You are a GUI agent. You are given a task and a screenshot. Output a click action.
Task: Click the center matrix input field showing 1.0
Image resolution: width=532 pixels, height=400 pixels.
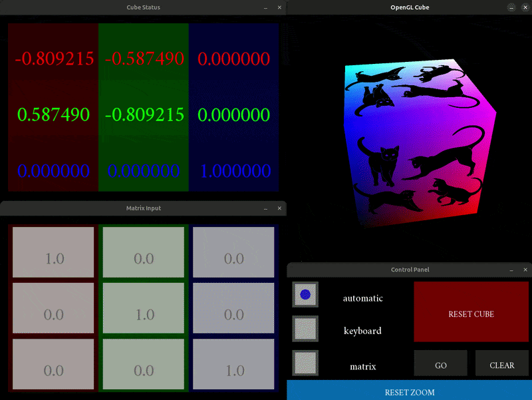pos(144,308)
